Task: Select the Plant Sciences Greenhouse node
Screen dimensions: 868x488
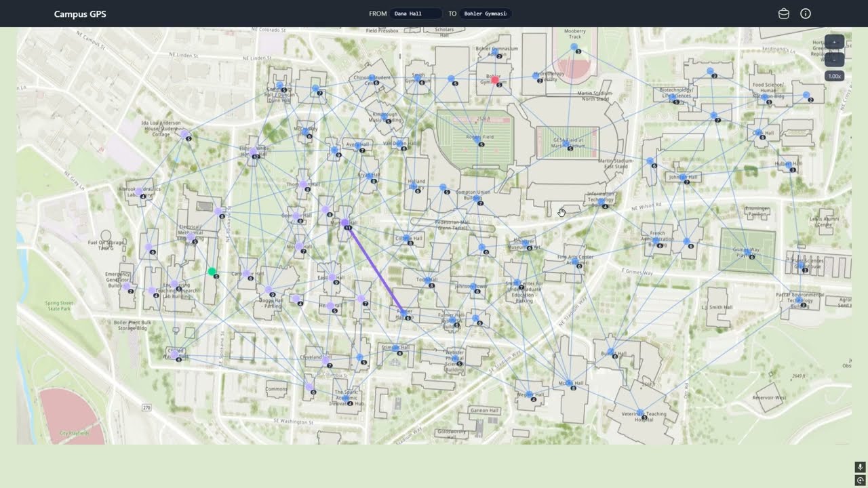Action: pos(802,265)
